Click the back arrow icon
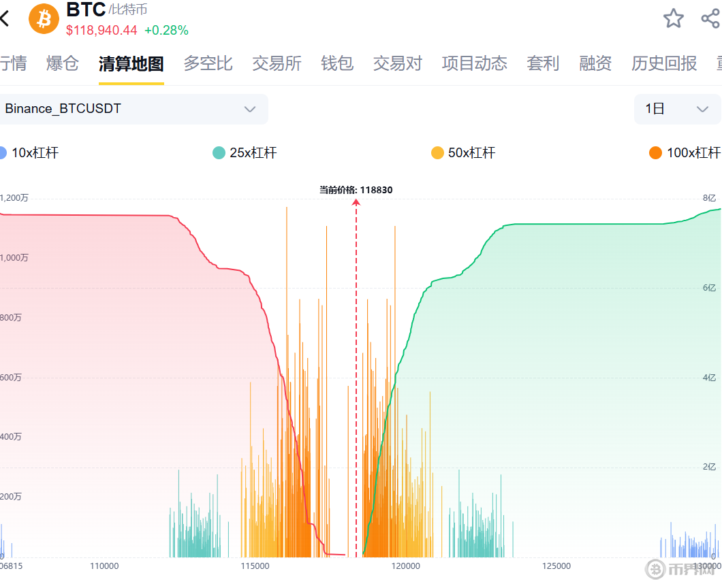The width and height of the screenshot is (722, 588). coord(5,18)
